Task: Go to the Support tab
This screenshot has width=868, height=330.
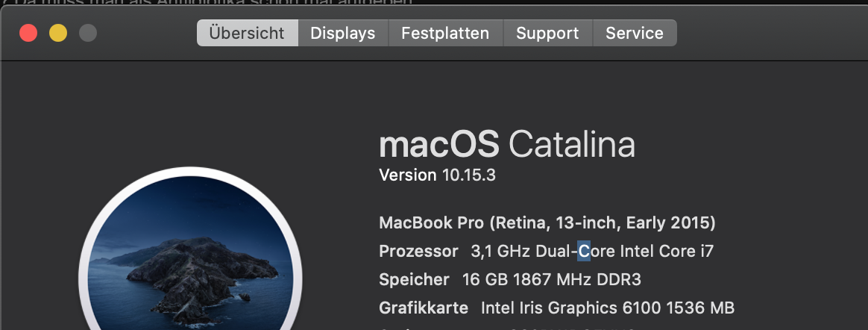Action: point(547,33)
